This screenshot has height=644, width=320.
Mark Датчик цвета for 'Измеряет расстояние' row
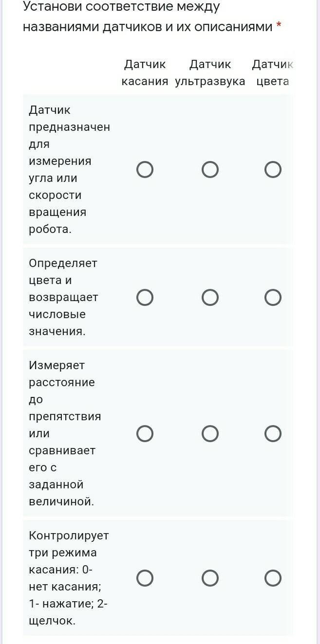pyautogui.click(x=273, y=433)
